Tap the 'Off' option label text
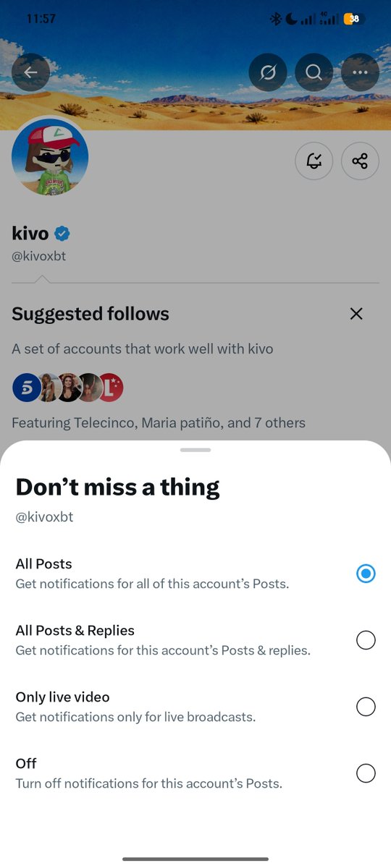The height and width of the screenshot is (868, 391). (26, 763)
